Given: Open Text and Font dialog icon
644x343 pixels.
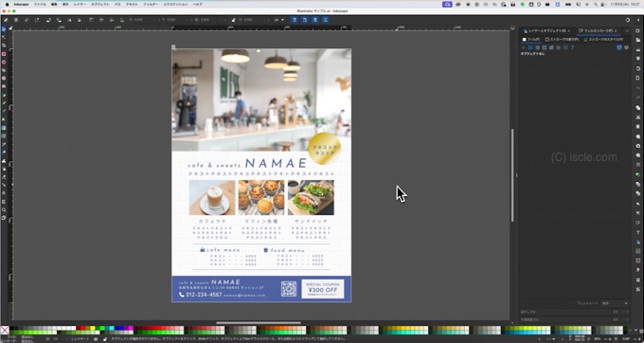Looking at the screenshot, I should [x=637, y=232].
